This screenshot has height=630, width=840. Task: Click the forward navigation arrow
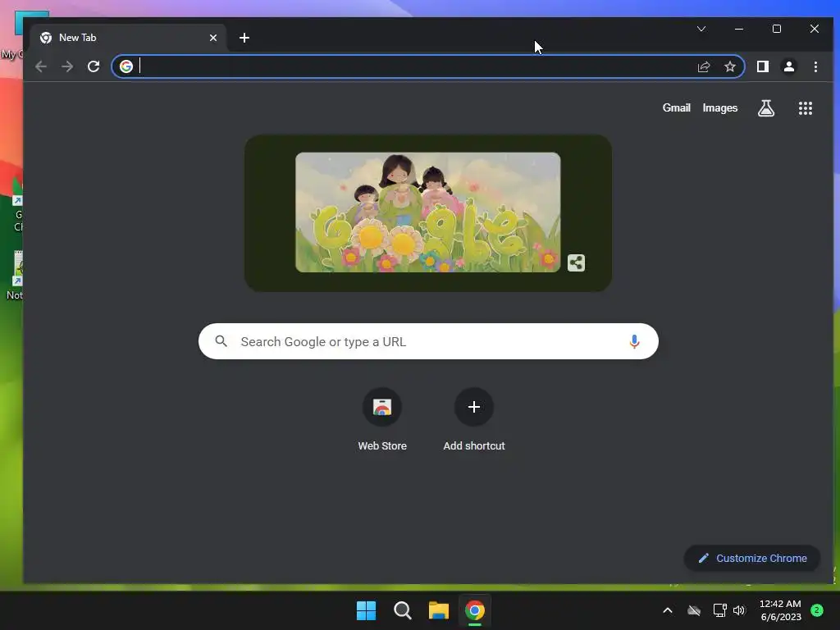(67, 66)
